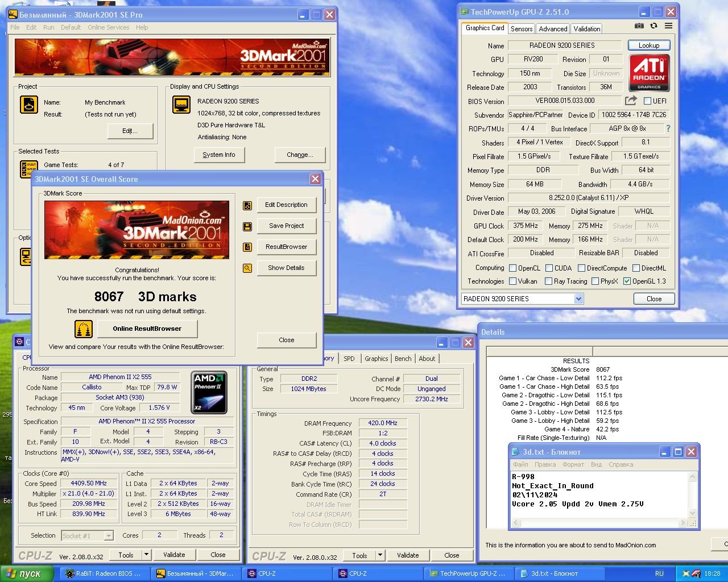Expand Tools dropdown arrow in left CPU-Z
The width and height of the screenshot is (728, 582).
[146, 555]
